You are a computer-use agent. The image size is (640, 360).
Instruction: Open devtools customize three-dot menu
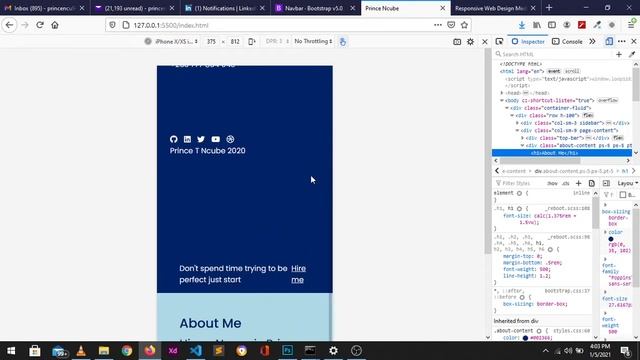[x=622, y=41]
